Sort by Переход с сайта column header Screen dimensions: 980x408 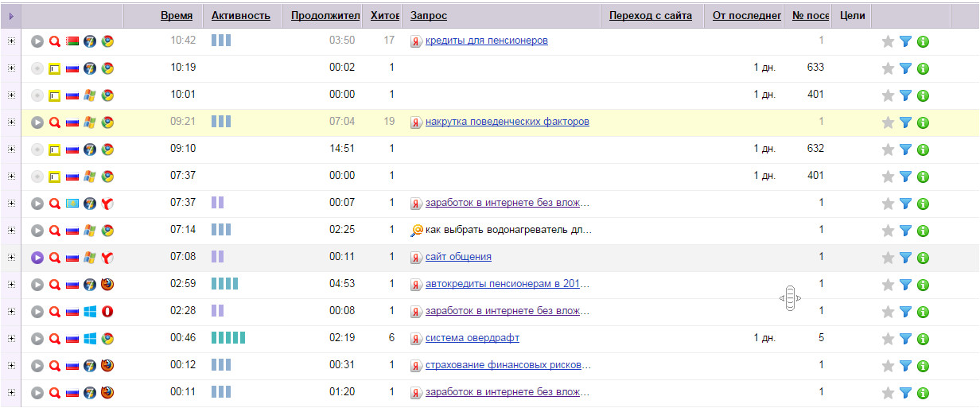(x=651, y=16)
